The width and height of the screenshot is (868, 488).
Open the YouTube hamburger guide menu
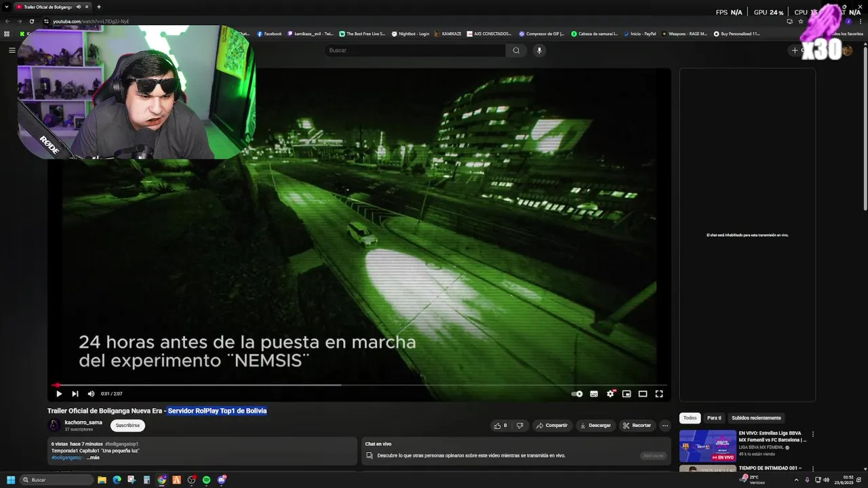coord(12,50)
